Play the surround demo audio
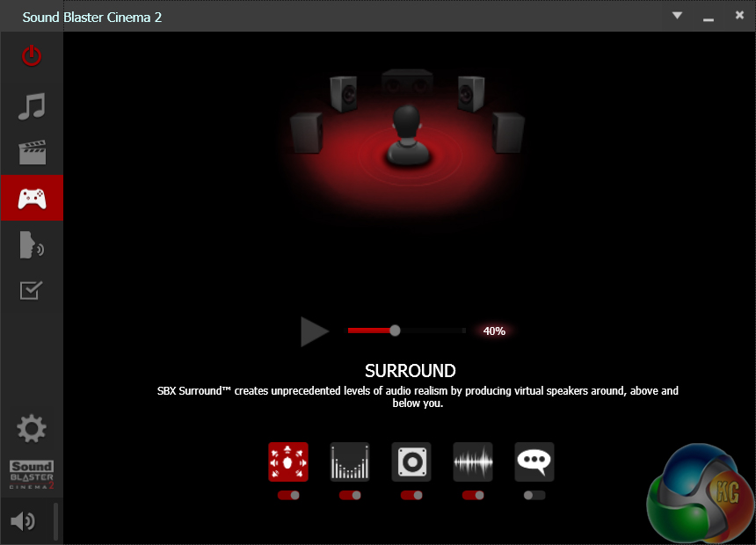This screenshot has height=545, width=756. click(x=315, y=331)
